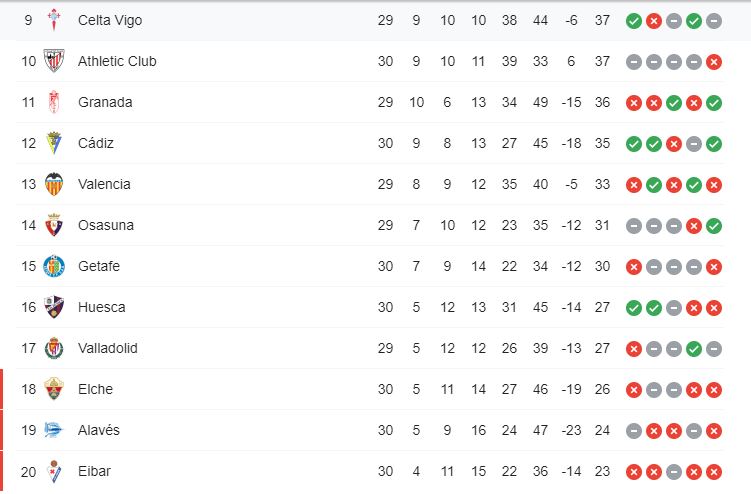Click Osasuna's green win form indicator
751x494 pixels.
(713, 226)
